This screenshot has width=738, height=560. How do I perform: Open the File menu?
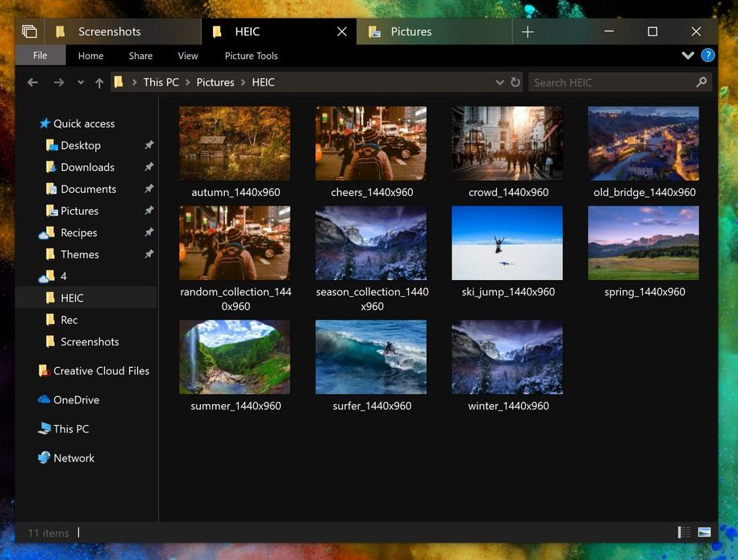(39, 56)
